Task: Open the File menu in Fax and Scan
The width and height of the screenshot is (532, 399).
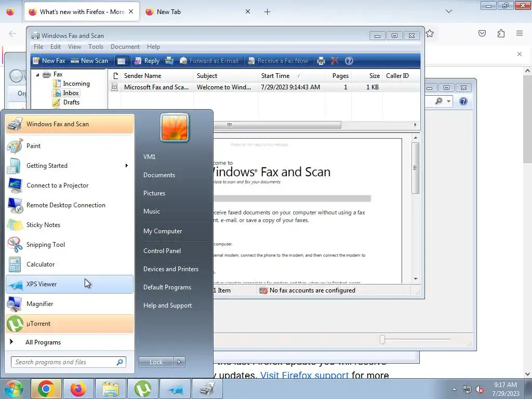Action: pos(38,46)
